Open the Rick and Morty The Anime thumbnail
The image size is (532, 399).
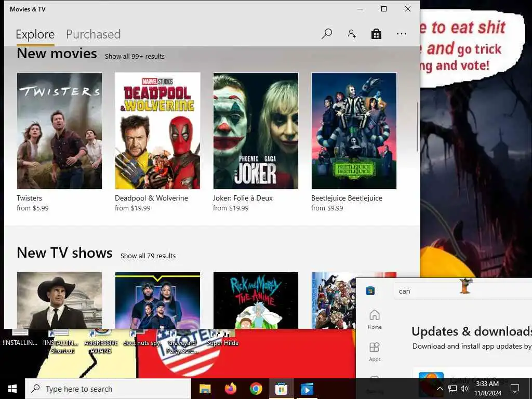tap(256, 300)
